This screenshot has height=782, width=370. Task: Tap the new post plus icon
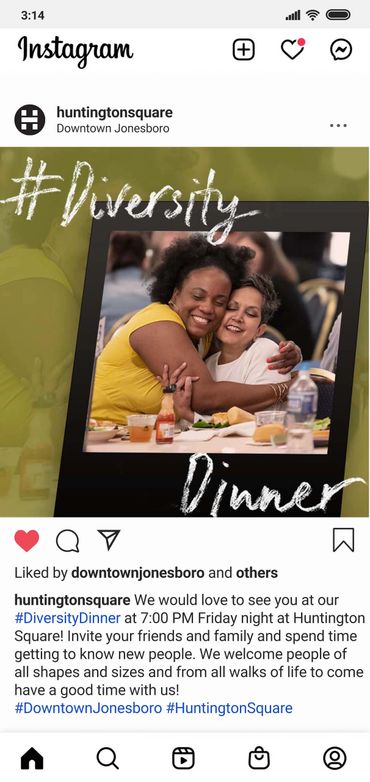tap(243, 50)
